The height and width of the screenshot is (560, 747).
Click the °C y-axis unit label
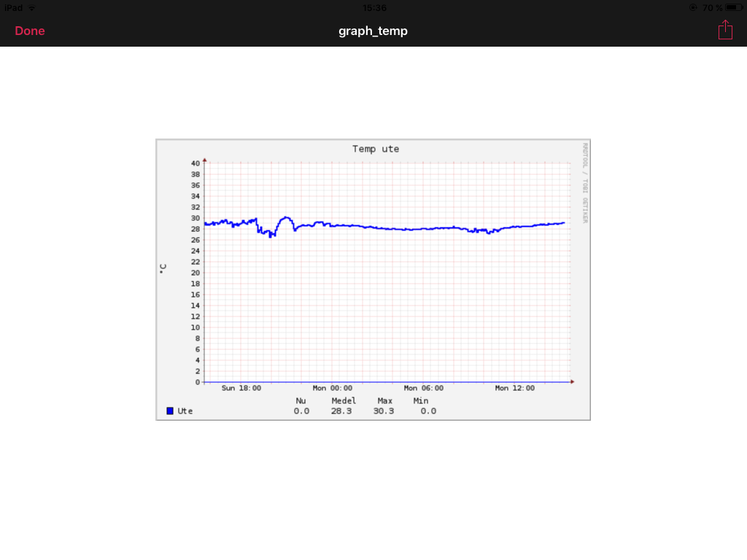coord(163,268)
